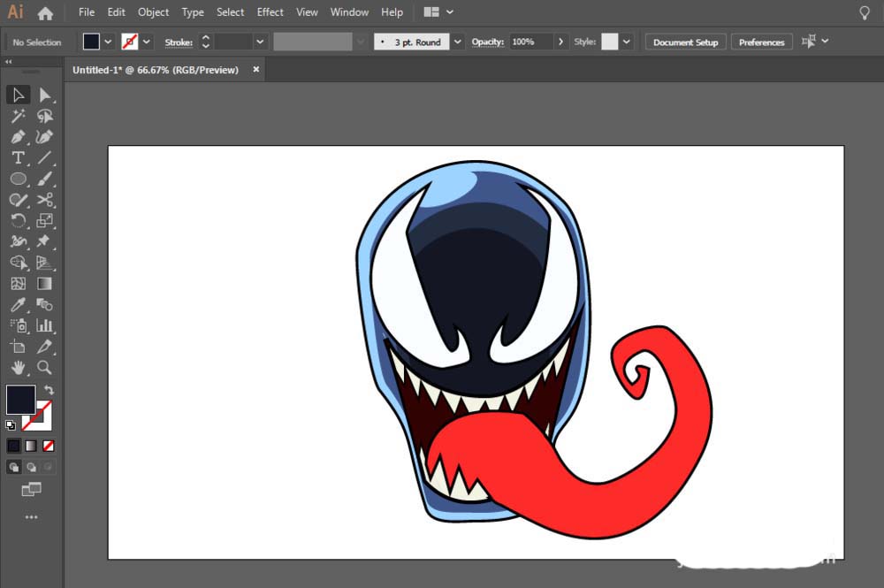The image size is (884, 588).
Task: Click the dark Fill color swatch in toolbox
Action: coord(20,400)
